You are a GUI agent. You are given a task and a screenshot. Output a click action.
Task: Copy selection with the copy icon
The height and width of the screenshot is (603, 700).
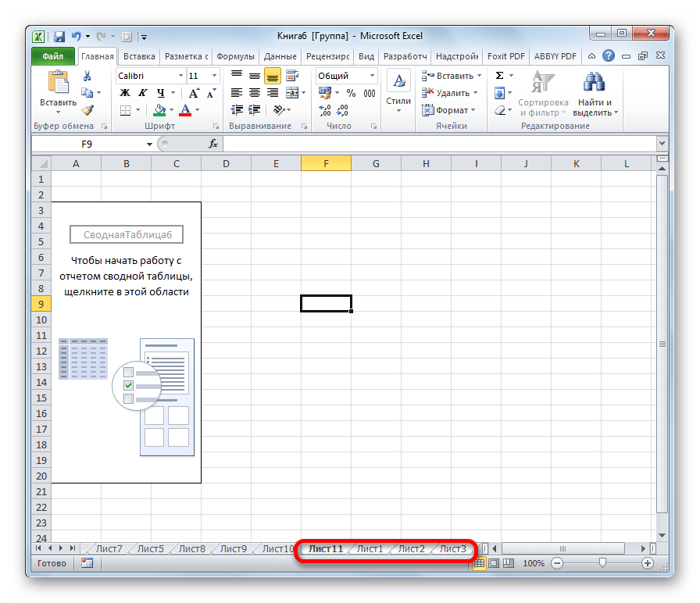click(x=87, y=93)
